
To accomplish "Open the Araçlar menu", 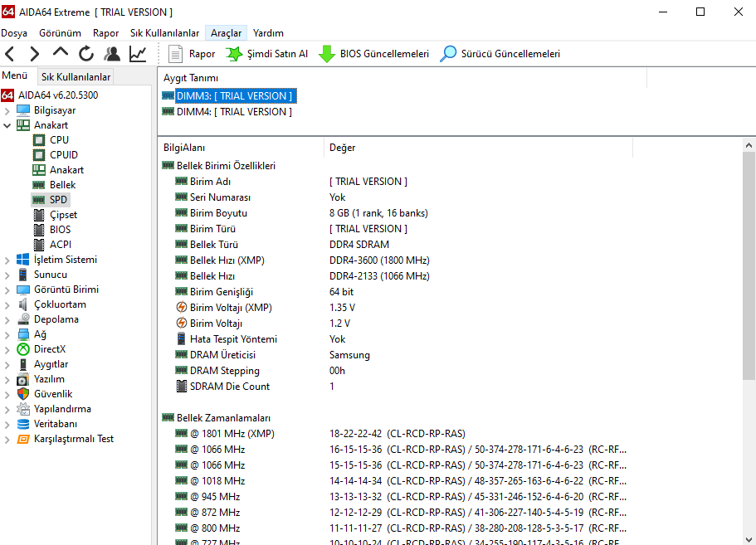I will [x=226, y=33].
